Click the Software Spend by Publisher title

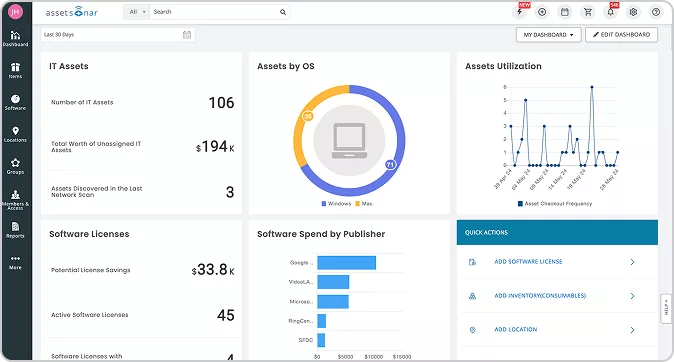point(321,234)
